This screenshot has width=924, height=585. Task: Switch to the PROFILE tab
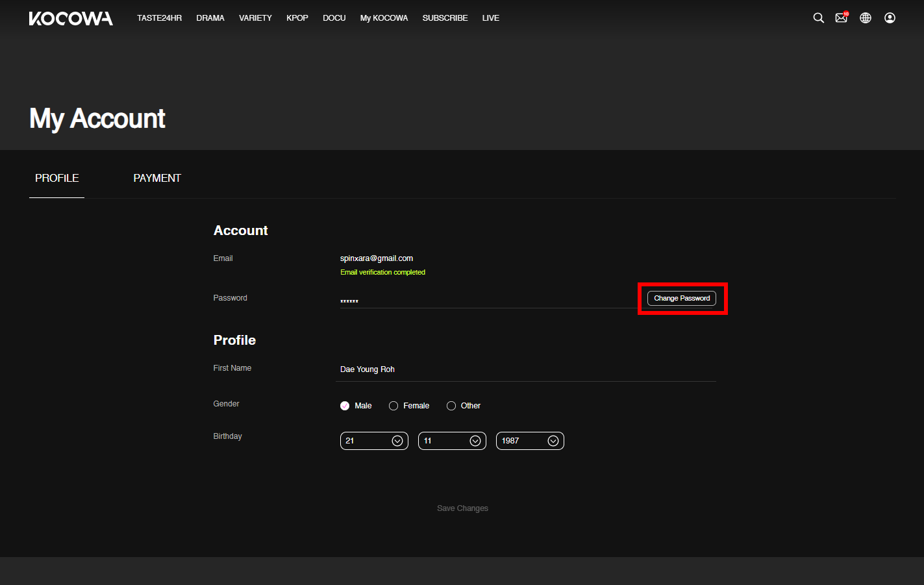(56, 178)
